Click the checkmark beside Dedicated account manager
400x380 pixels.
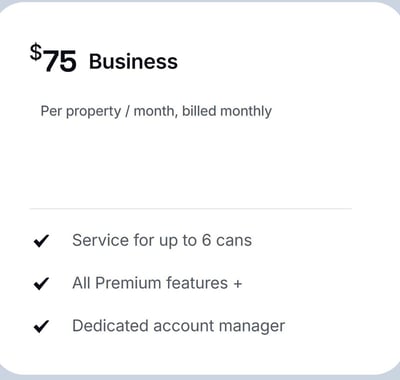(x=41, y=326)
